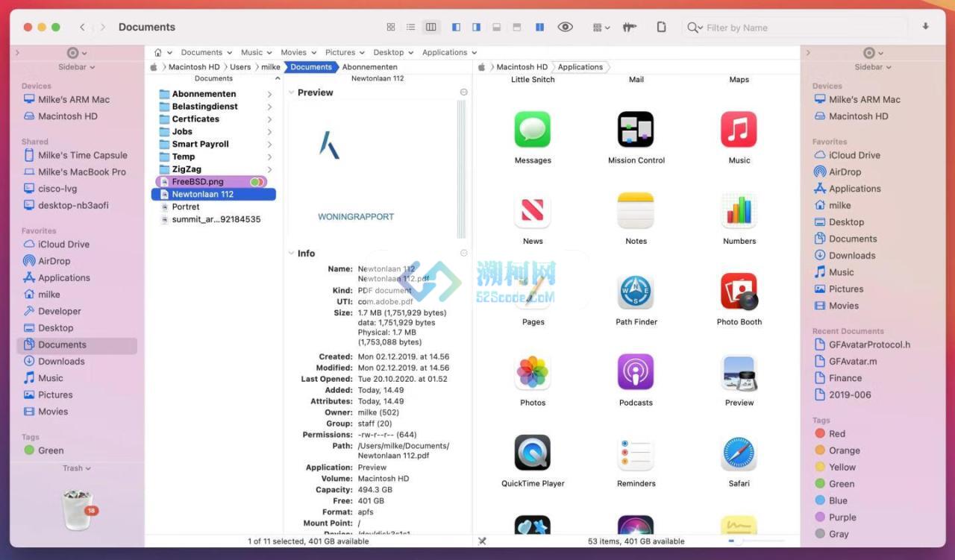Screen dimensions: 955x560
Task: Open arrange-by grid dropdown in toolbar
Action: (601, 28)
